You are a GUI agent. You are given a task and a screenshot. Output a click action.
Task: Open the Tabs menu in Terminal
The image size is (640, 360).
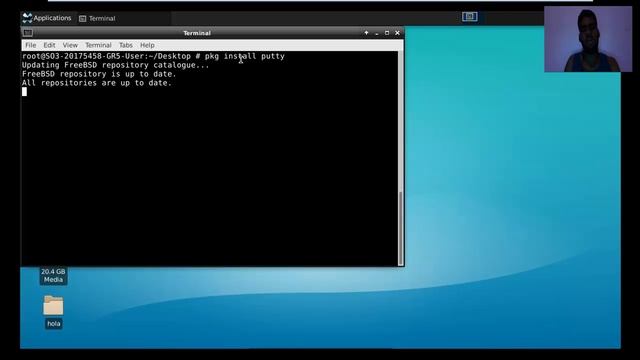(x=126, y=45)
